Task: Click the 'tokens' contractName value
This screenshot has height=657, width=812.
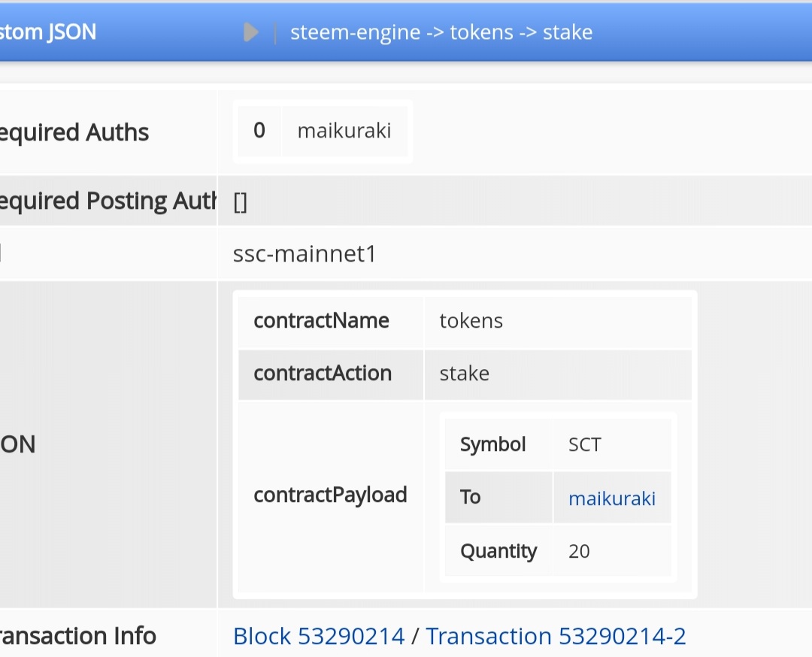Action: tap(471, 321)
